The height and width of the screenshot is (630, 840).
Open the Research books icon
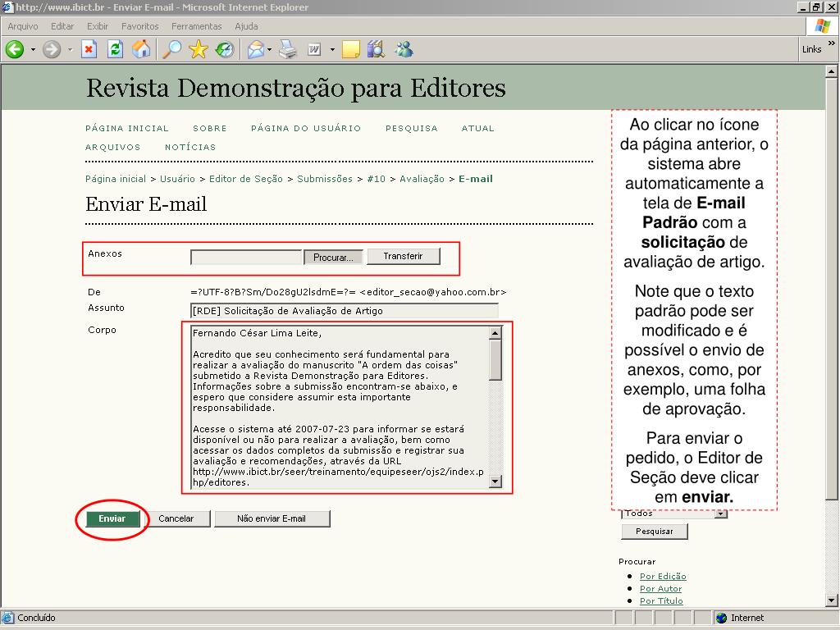[x=376, y=50]
